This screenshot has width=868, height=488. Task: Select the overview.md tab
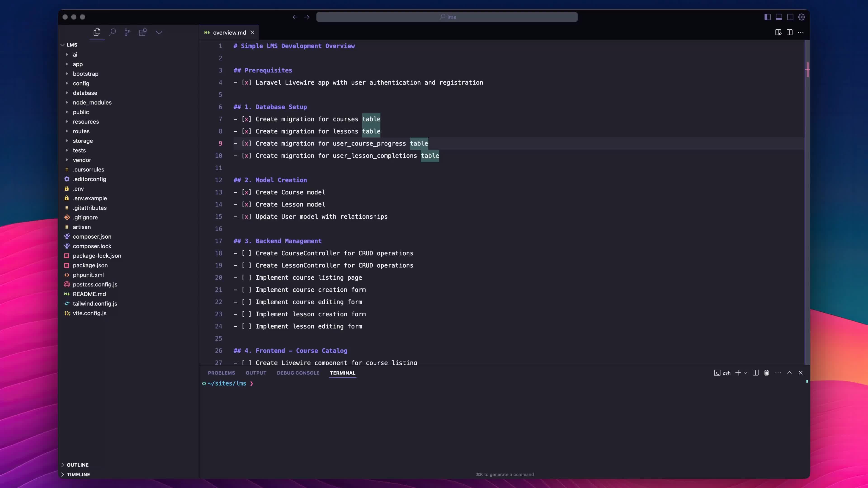(x=229, y=33)
